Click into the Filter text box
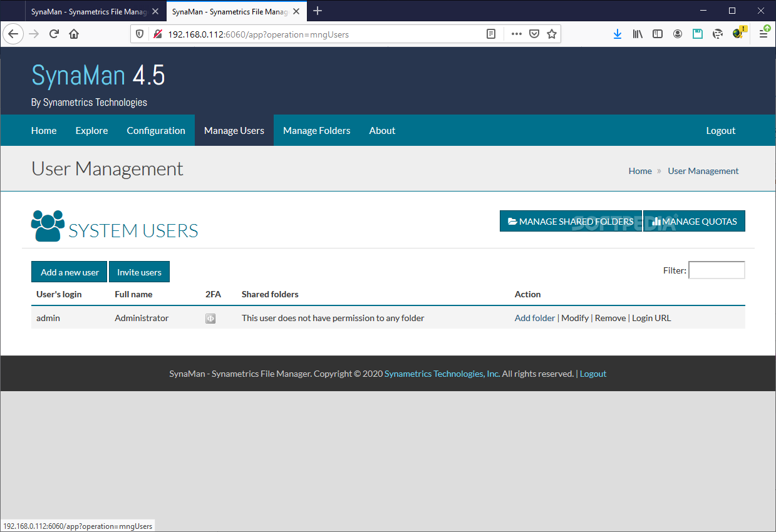776x532 pixels. pyautogui.click(x=717, y=270)
